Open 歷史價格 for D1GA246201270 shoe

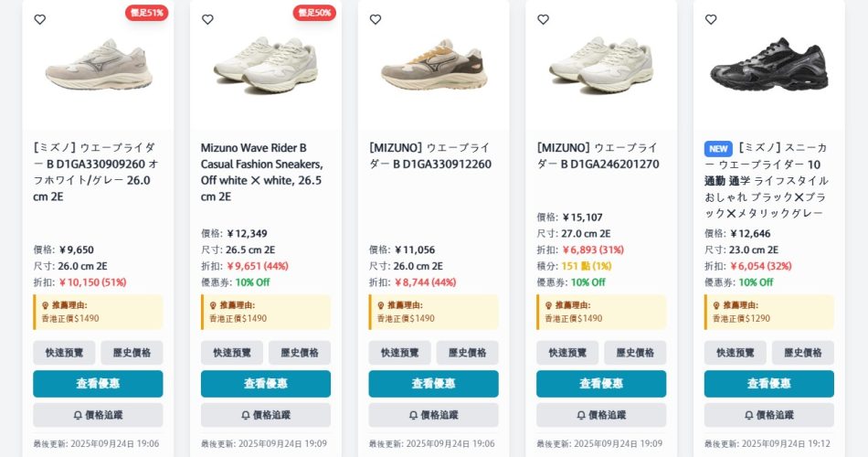pyautogui.click(x=635, y=353)
